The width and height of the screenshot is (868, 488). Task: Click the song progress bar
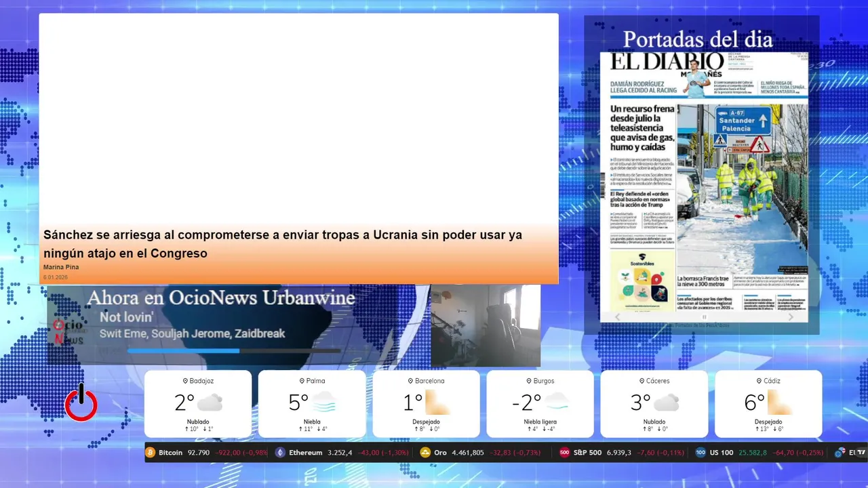(234, 351)
